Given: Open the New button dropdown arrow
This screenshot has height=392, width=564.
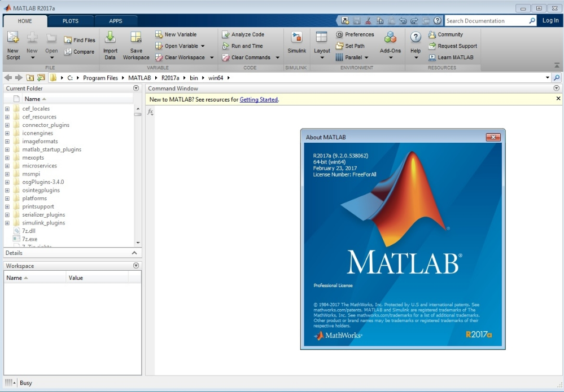Looking at the screenshot, I should click(x=32, y=58).
